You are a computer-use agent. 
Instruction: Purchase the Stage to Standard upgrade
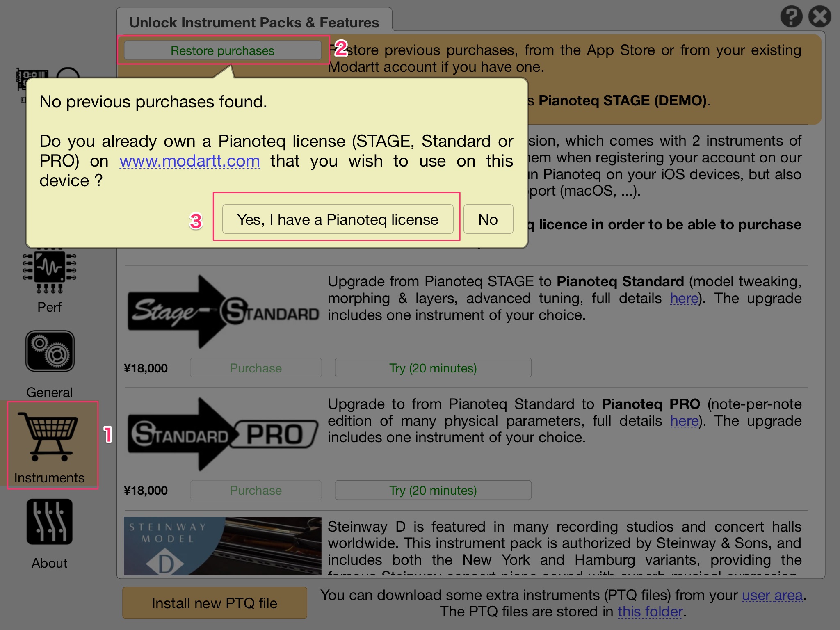click(256, 368)
